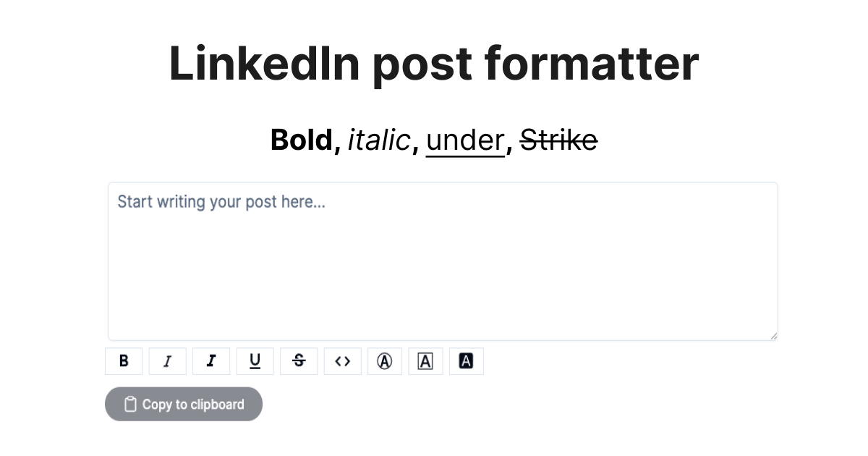Click the circled-A letter style icon
The height and width of the screenshot is (456, 868).
(385, 360)
